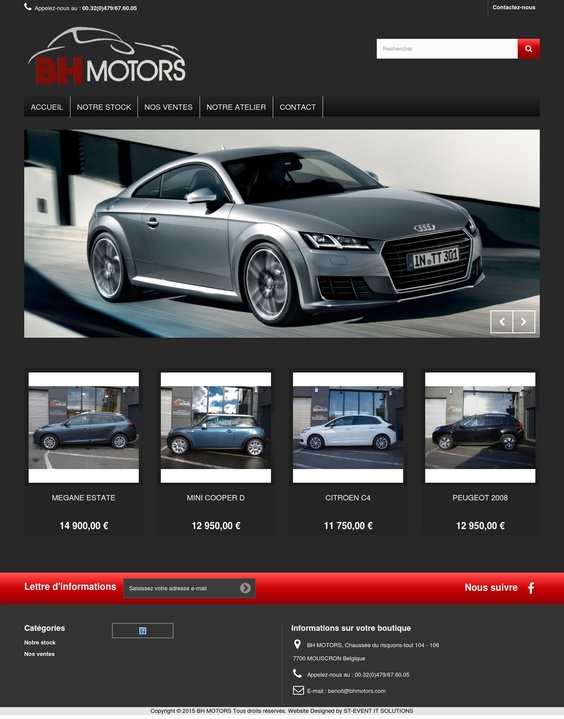Open the Facebook page icon
The height and width of the screenshot is (719, 564).
tap(531, 588)
